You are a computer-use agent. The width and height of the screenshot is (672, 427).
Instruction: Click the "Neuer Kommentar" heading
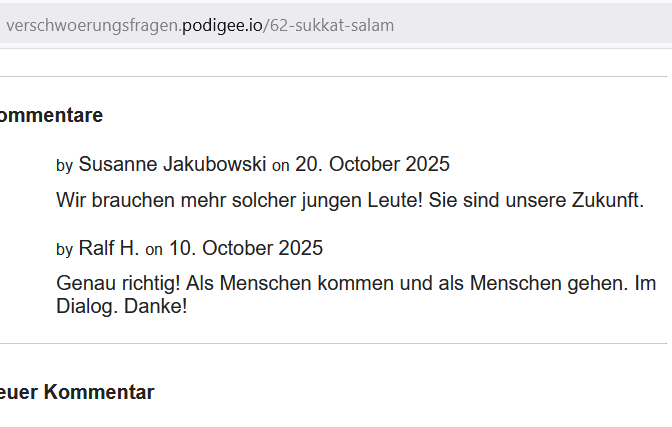(x=76, y=392)
